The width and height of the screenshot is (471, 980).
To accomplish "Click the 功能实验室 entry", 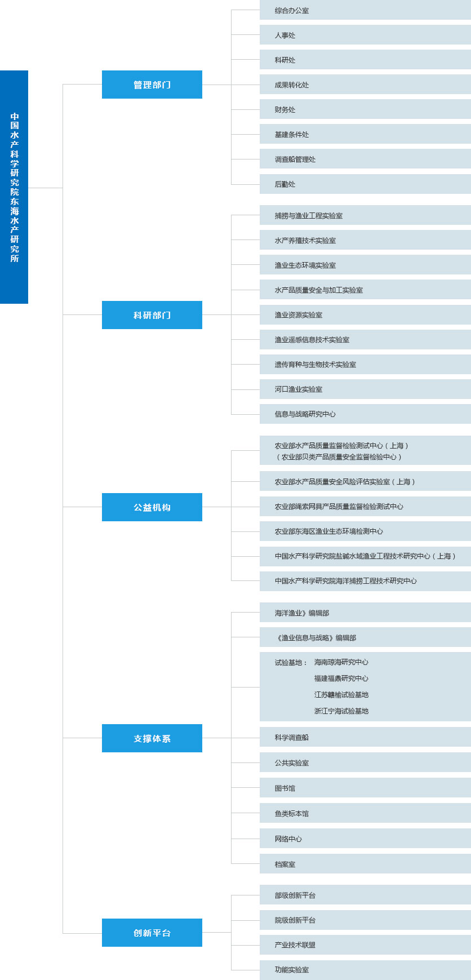I will point(365,970).
